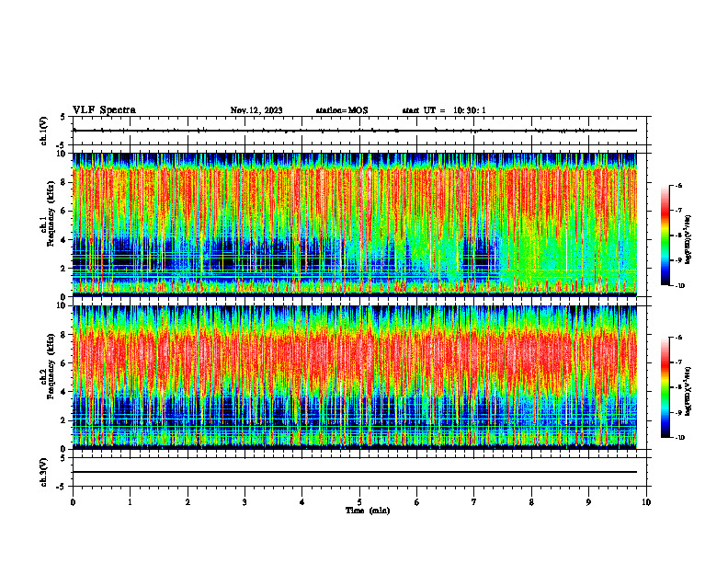
Task: Click the "-6" tick on ch.2 colorbar
Action: pyautogui.click(x=678, y=338)
